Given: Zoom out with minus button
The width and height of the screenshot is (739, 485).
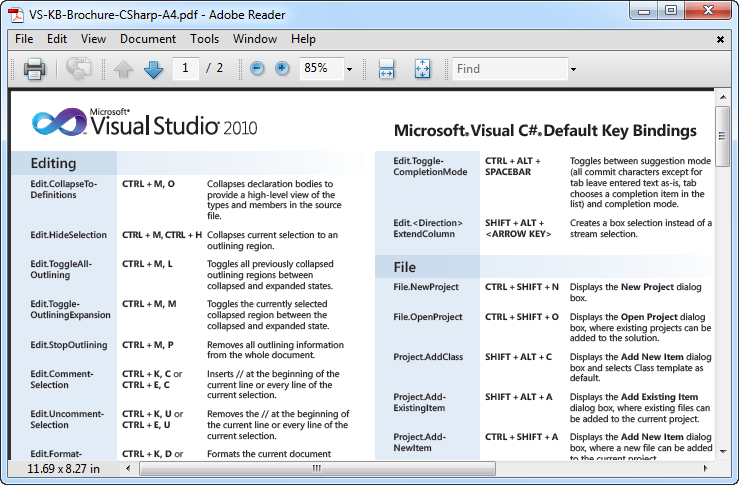Looking at the screenshot, I should point(257,69).
